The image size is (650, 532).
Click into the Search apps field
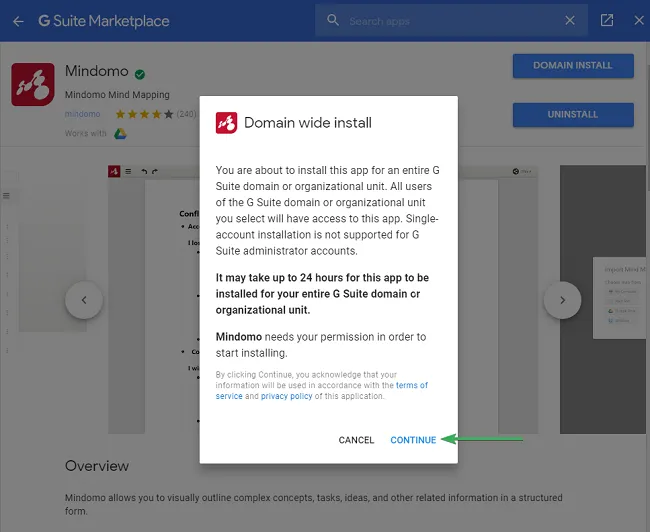click(450, 21)
